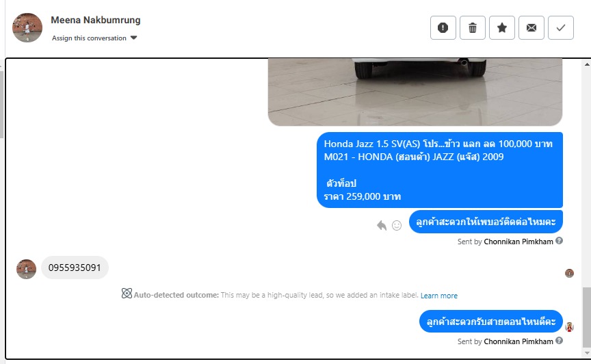The height and width of the screenshot is (364, 591).
Task: Select the phone number message 0955935091
Action: coord(75,268)
